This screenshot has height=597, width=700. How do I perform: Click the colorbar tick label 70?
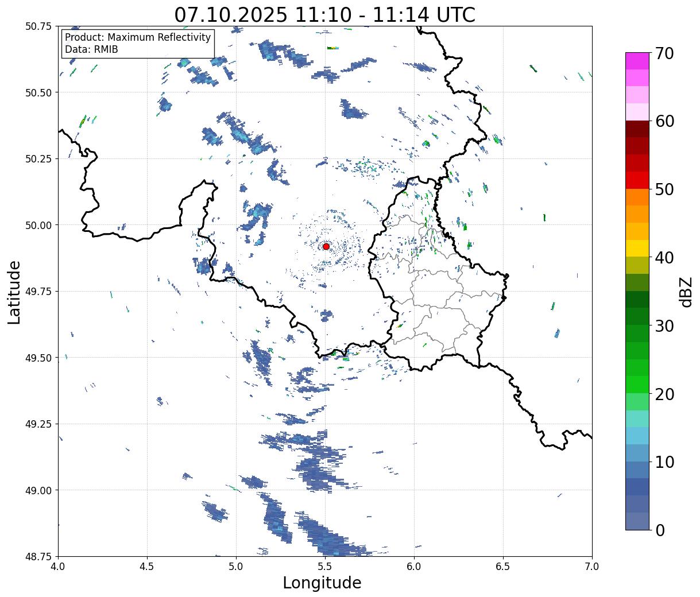click(x=664, y=53)
